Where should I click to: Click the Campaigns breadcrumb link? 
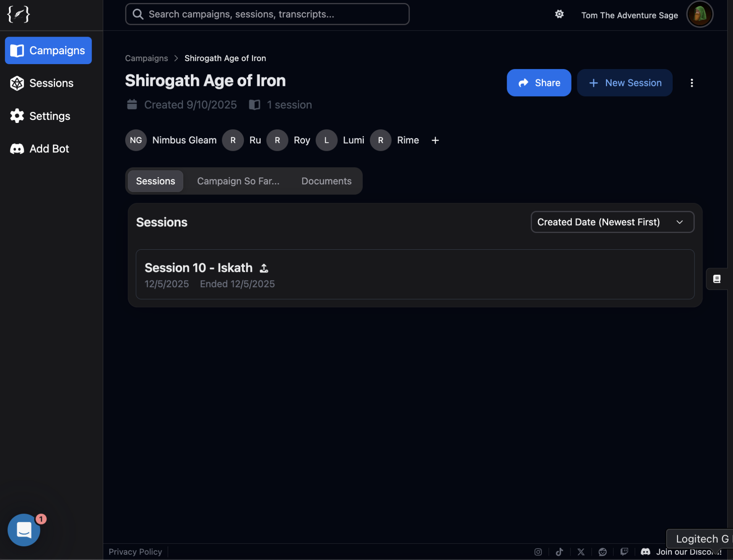coord(146,58)
